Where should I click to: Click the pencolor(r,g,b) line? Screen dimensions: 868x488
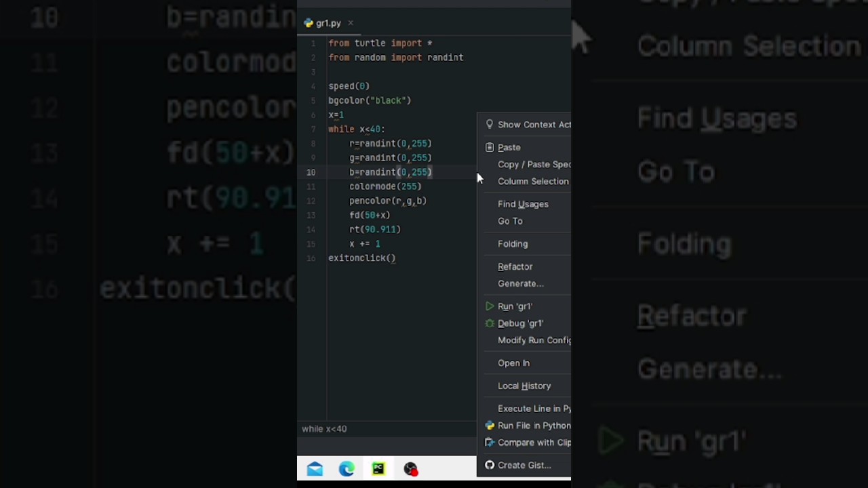tap(388, 201)
